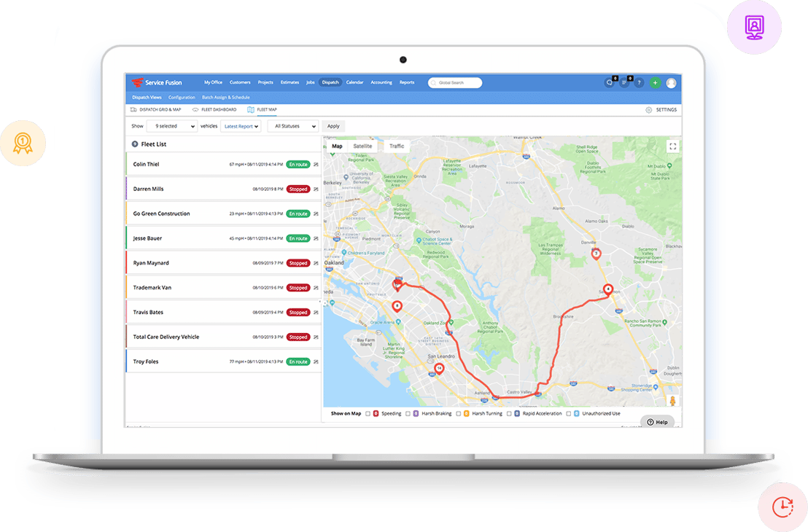Open the question mark help icon in header
Image resolution: width=808 pixels, height=532 pixels.
click(x=639, y=83)
